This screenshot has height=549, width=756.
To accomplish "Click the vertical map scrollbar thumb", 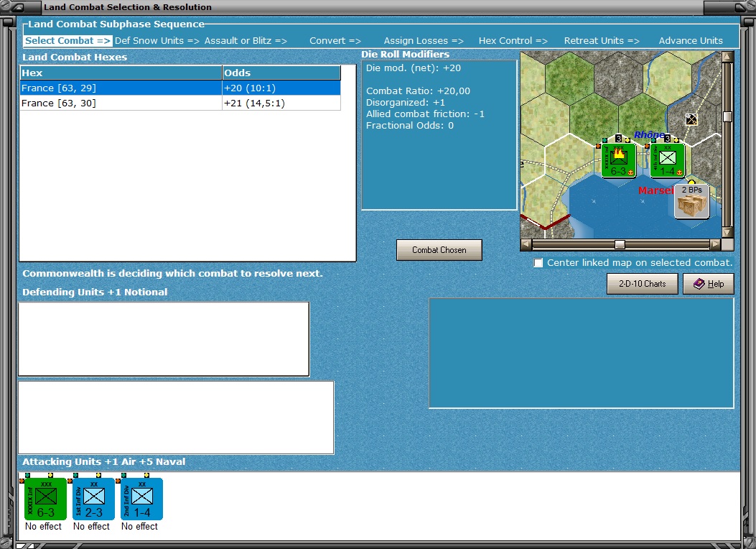I will click(727, 116).
